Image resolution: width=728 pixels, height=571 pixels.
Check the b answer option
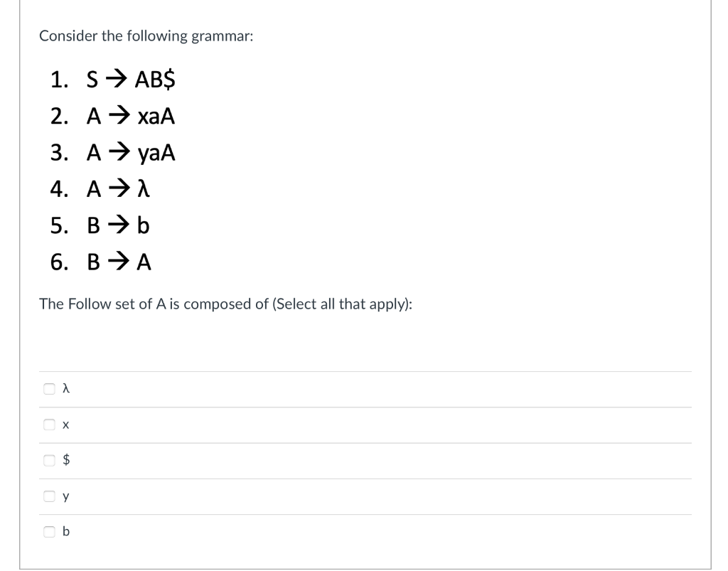click(48, 531)
